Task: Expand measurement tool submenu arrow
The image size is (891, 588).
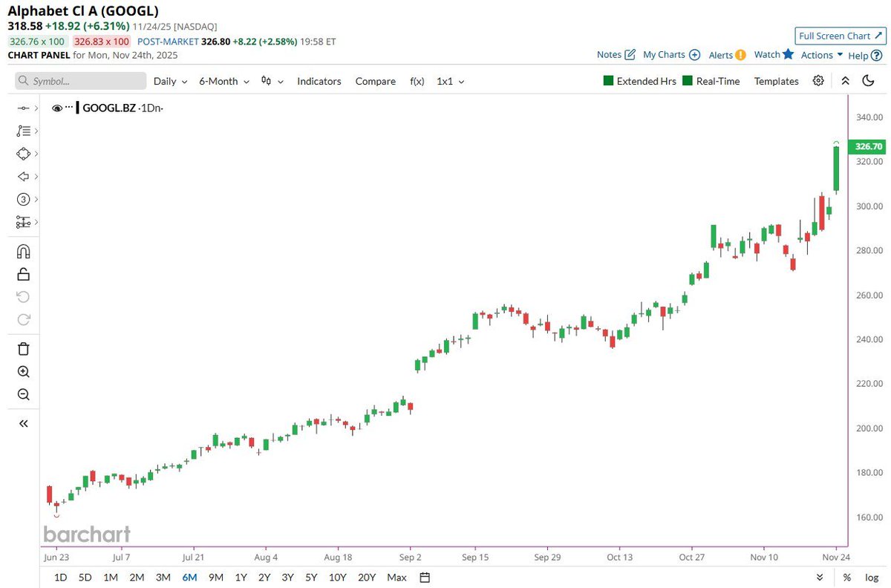Action: [36, 222]
